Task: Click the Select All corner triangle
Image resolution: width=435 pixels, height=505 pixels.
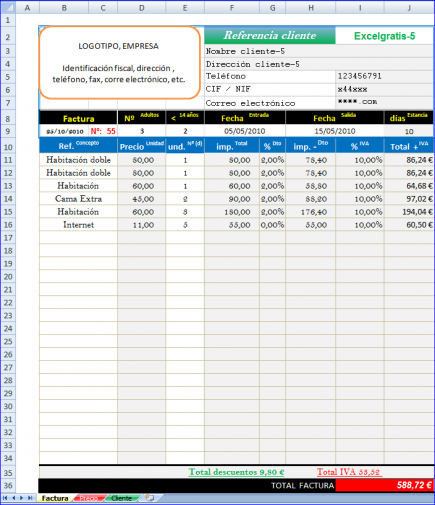Action: coord(8,7)
